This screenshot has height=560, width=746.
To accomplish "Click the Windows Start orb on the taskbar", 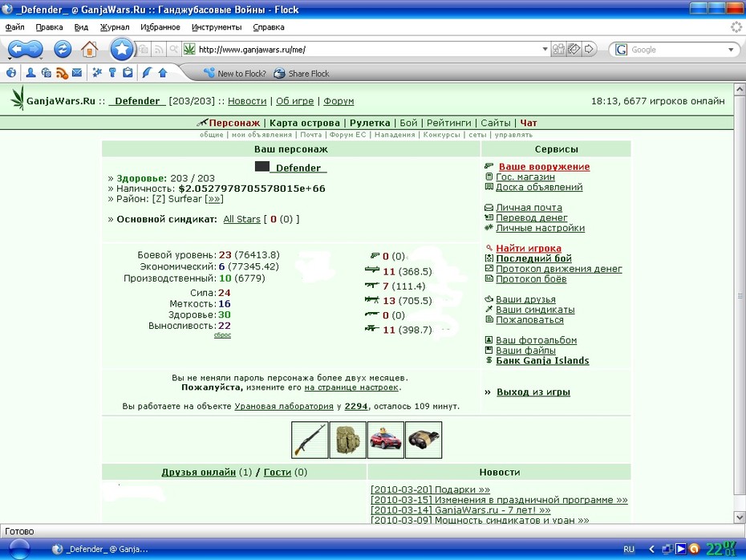I will point(19,550).
